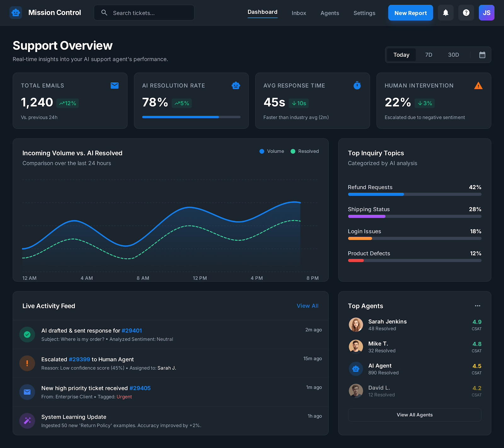This screenshot has height=448, width=504.
Task: Open the notifications bell icon
Action: 445,13
